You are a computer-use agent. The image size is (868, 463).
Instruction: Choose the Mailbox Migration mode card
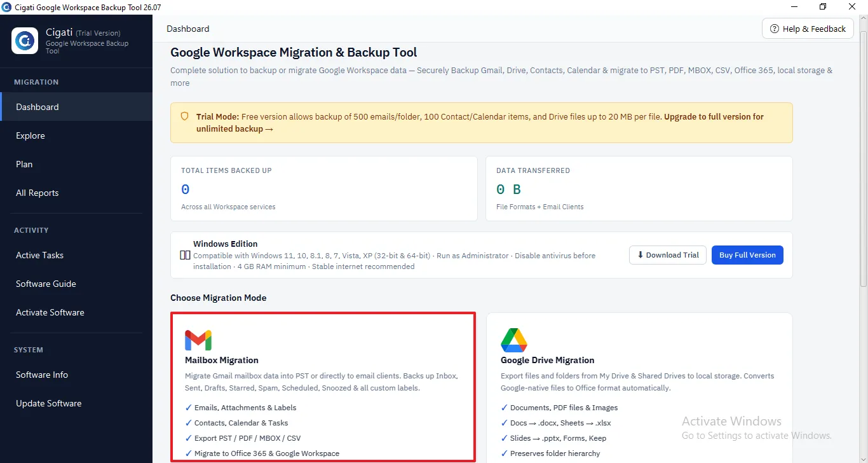[323, 387]
